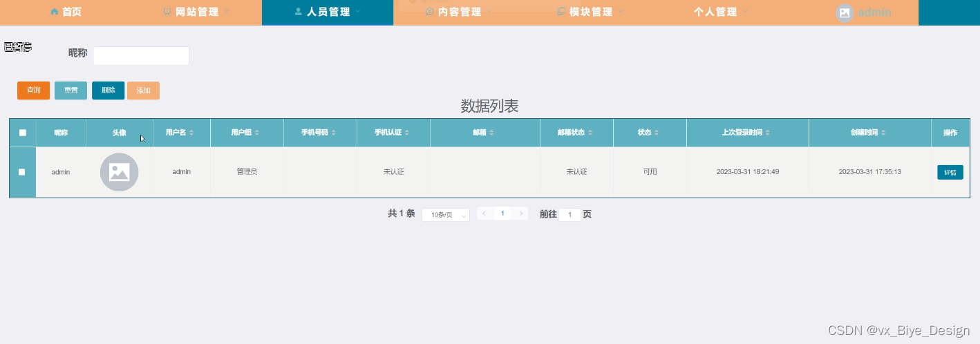Sort the table by 上次登录时间 column
This screenshot has width=980, height=344.
[x=767, y=133]
